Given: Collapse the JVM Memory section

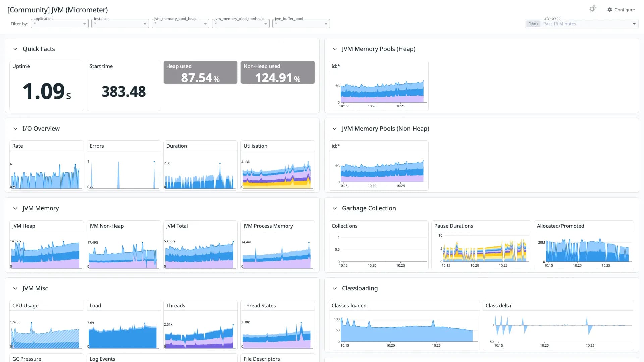Looking at the screenshot, I should pyautogui.click(x=15, y=208).
